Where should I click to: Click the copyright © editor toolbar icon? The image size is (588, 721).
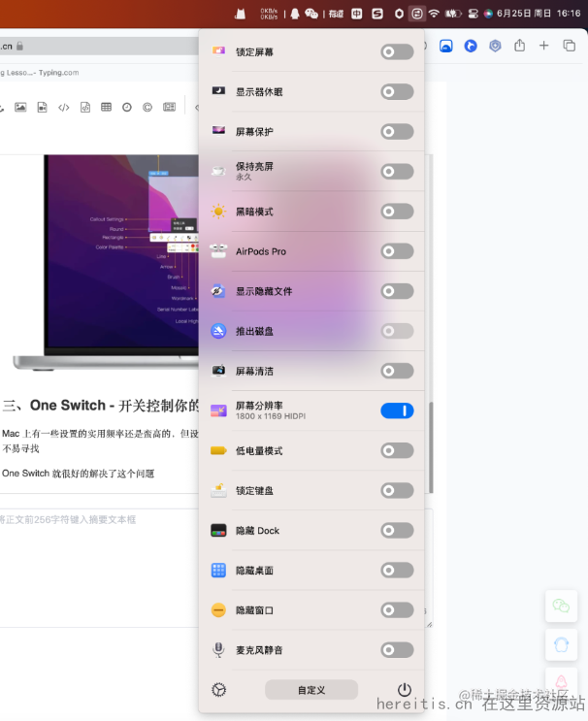click(147, 107)
